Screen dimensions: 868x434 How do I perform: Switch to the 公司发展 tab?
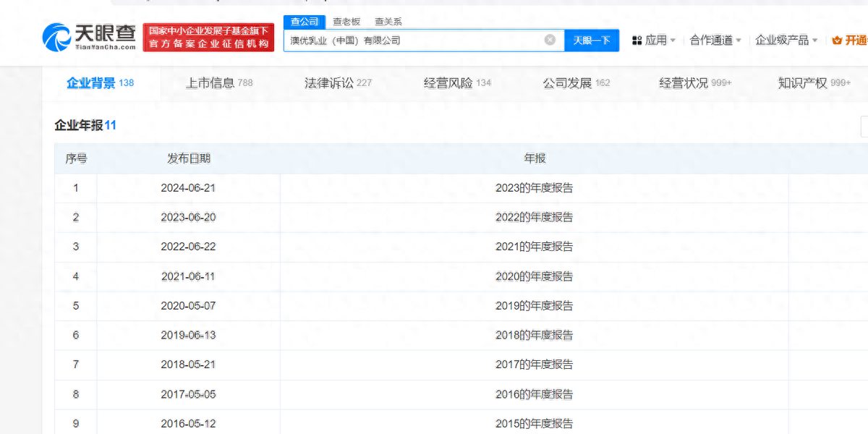tap(576, 83)
